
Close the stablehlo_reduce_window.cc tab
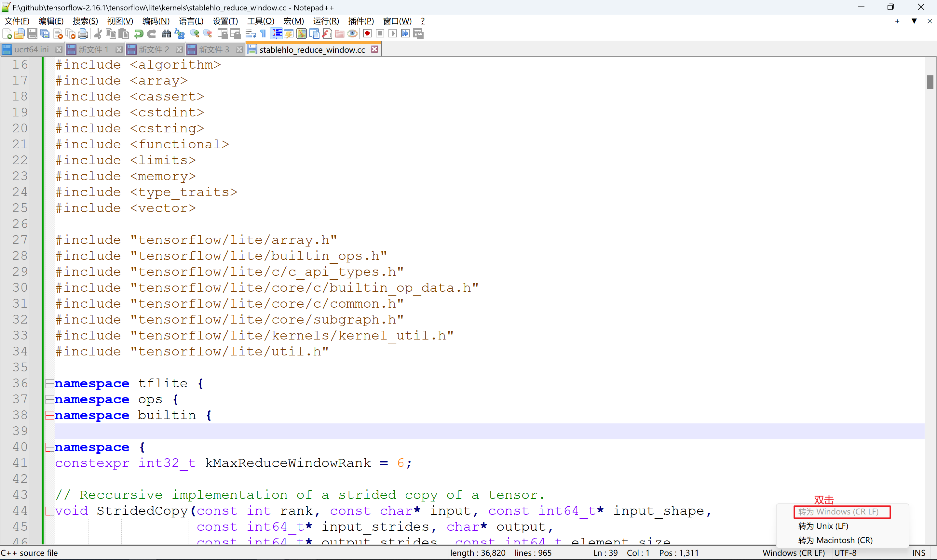point(374,49)
